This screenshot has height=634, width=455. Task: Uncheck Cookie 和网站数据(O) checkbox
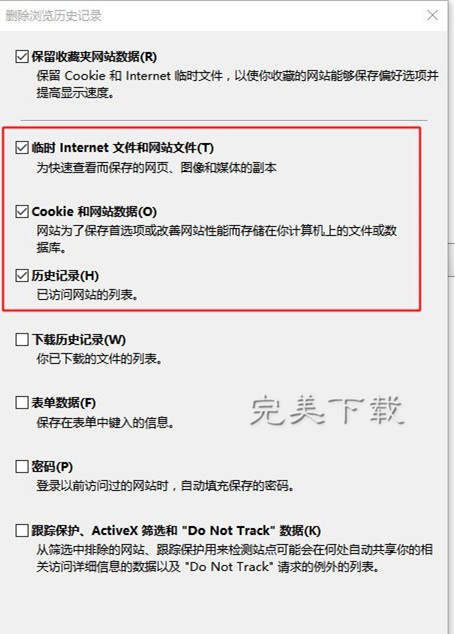[22, 211]
